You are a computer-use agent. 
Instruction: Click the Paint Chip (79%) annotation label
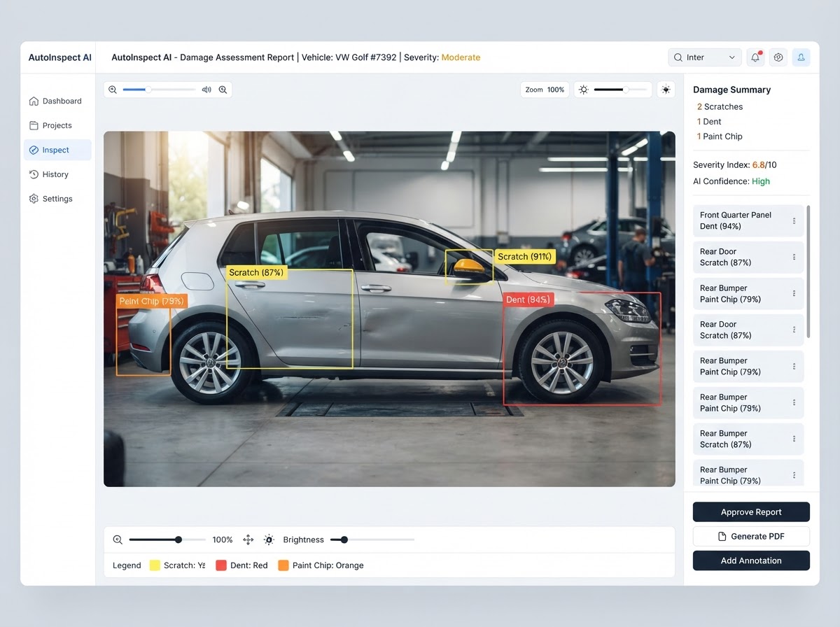point(152,302)
